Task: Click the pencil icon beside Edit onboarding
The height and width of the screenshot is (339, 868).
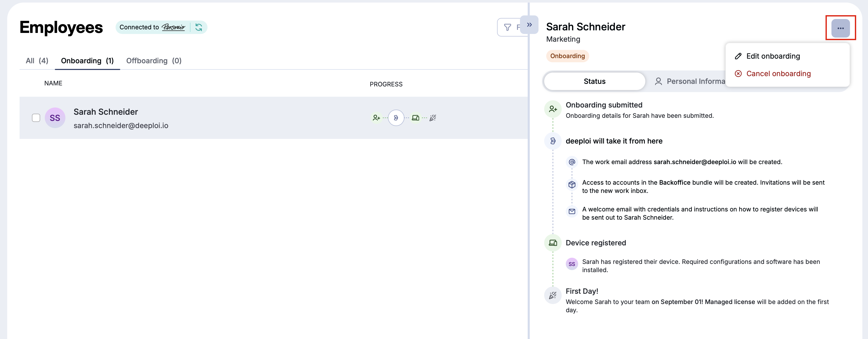Action: (738, 56)
